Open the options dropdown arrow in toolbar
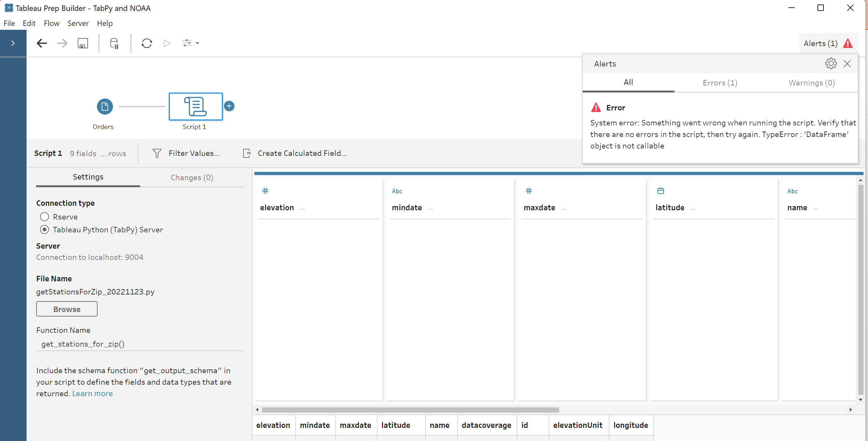This screenshot has height=441, width=868. coord(197,43)
